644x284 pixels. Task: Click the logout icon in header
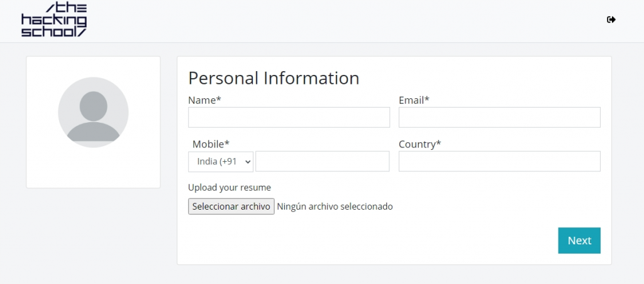click(x=611, y=20)
